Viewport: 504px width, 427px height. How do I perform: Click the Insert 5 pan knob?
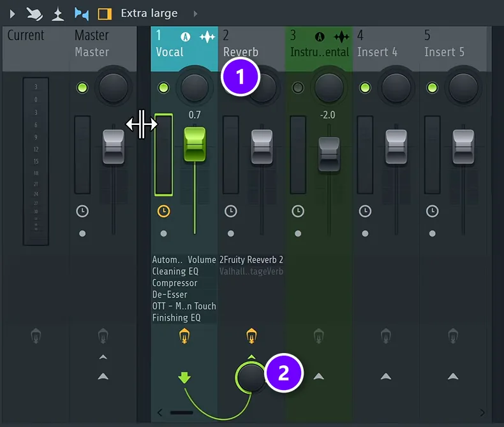pyautogui.click(x=463, y=87)
